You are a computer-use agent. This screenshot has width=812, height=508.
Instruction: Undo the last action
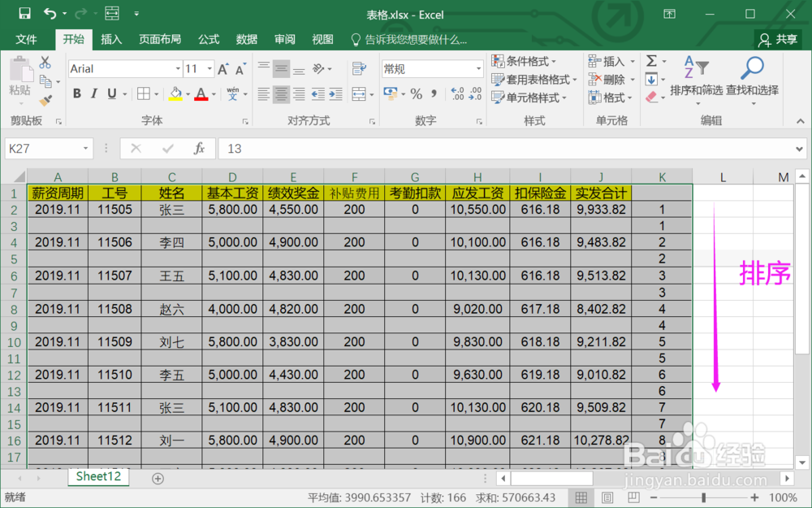[x=50, y=14]
